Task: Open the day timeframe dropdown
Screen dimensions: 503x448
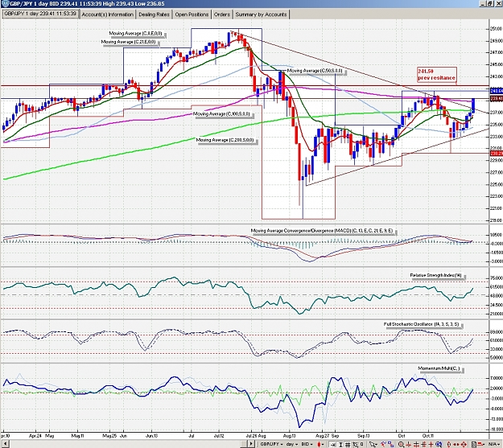Action: tap(292, 444)
